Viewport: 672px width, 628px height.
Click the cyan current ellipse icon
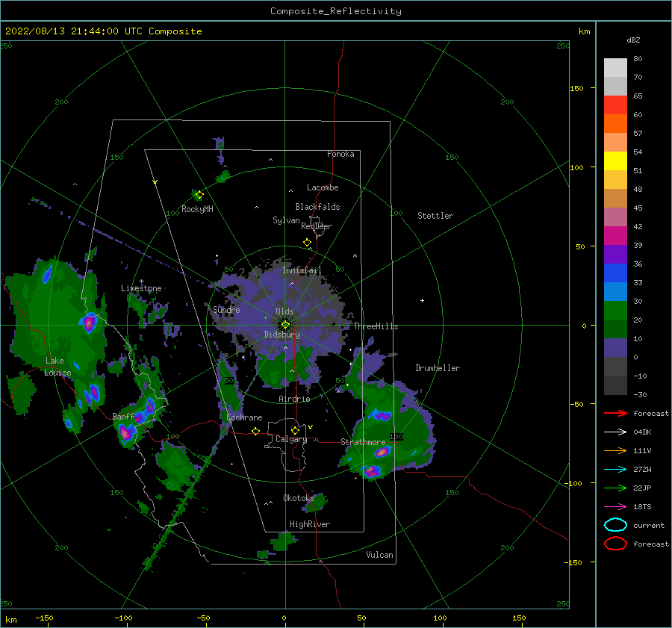tap(615, 525)
